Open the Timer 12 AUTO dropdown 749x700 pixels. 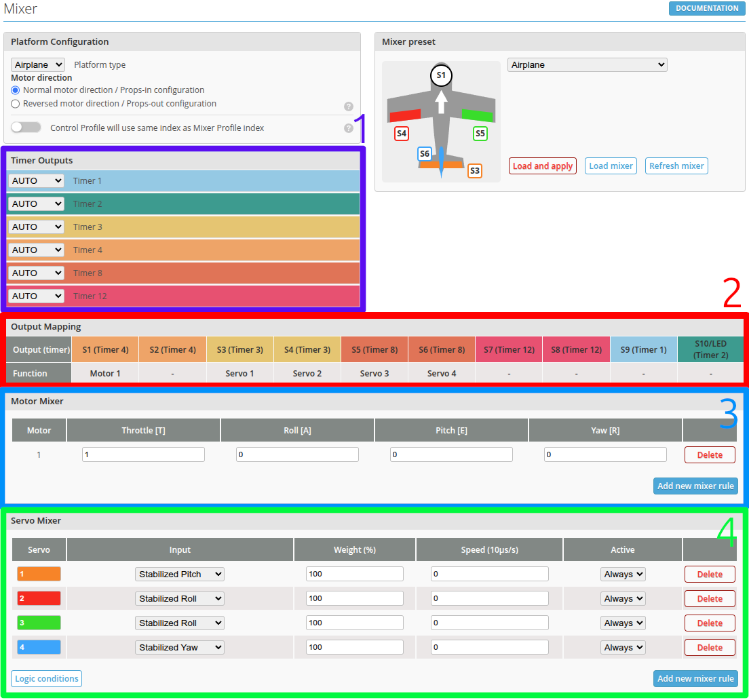click(x=37, y=296)
